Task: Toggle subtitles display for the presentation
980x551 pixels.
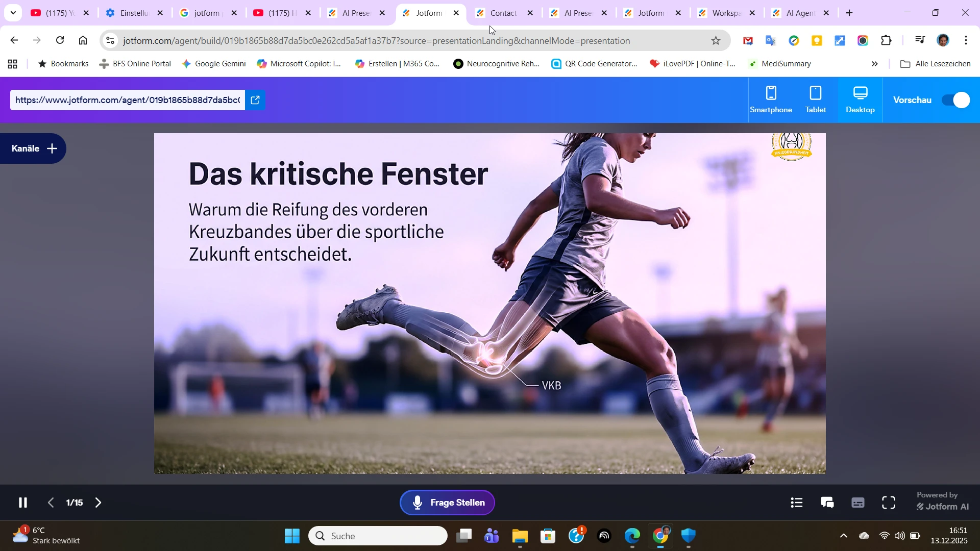Action: (858, 503)
